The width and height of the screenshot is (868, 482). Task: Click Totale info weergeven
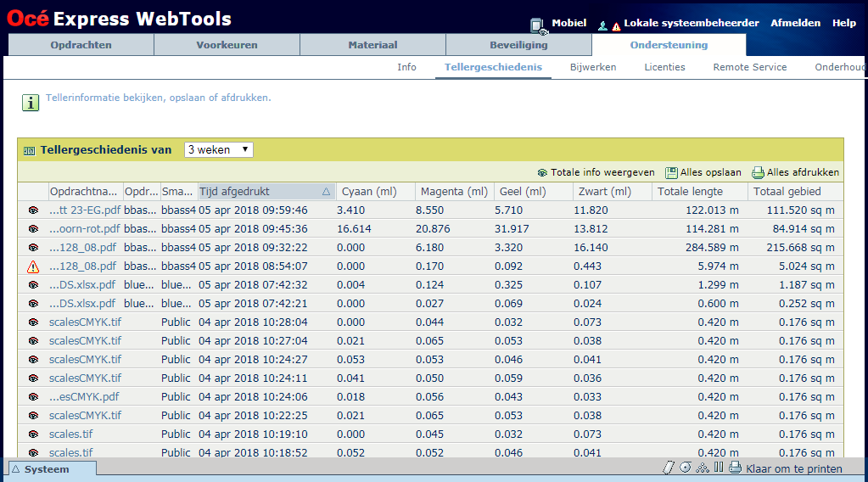click(x=596, y=172)
